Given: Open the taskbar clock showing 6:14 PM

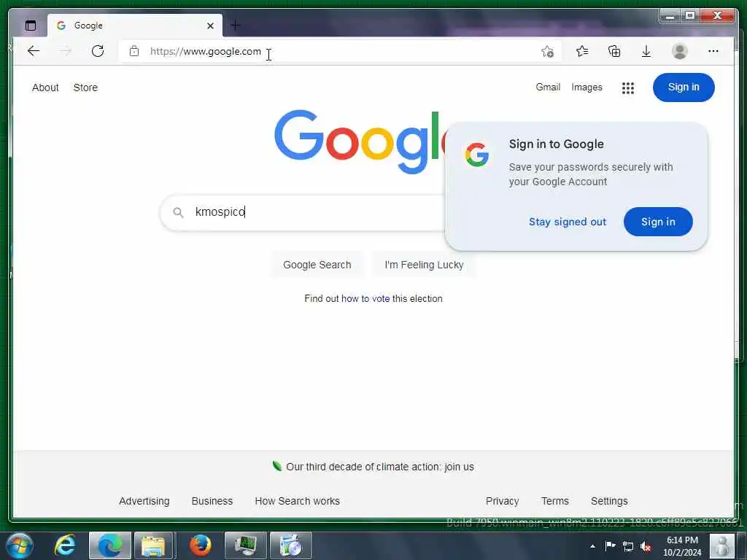Looking at the screenshot, I should point(682,545).
